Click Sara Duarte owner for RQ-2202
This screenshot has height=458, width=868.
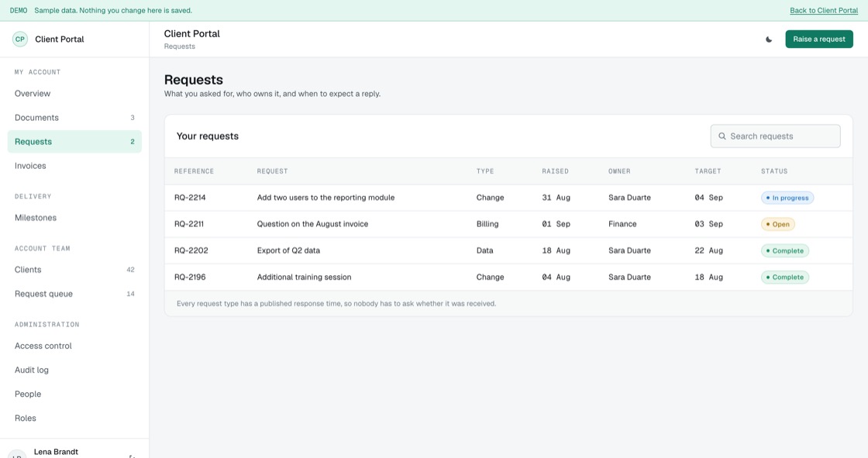pyautogui.click(x=629, y=251)
